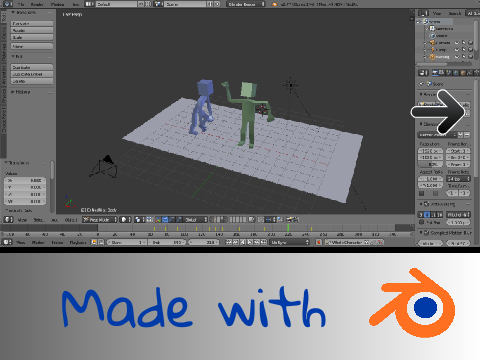
Task: Click the Duplicate Linked button
Action: point(32,74)
